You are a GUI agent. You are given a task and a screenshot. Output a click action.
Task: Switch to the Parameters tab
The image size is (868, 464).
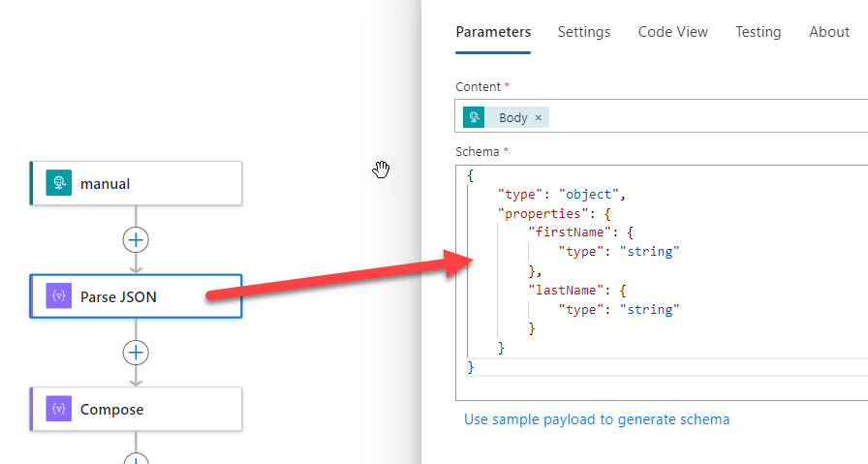click(493, 32)
